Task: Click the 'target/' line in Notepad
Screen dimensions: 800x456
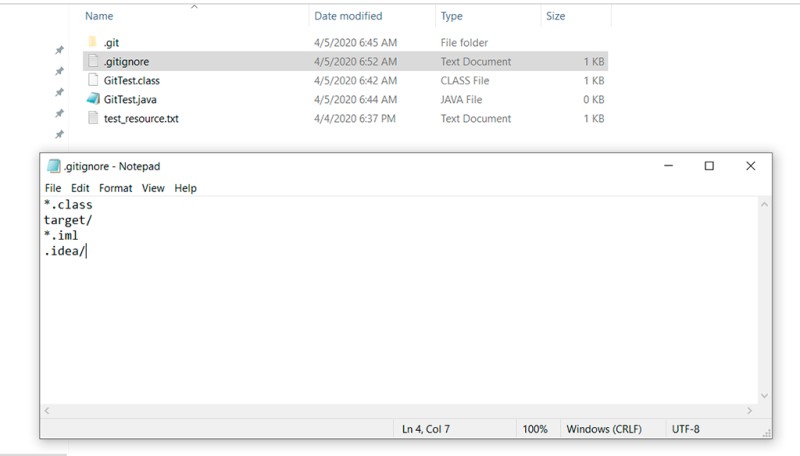Action: [x=68, y=220]
